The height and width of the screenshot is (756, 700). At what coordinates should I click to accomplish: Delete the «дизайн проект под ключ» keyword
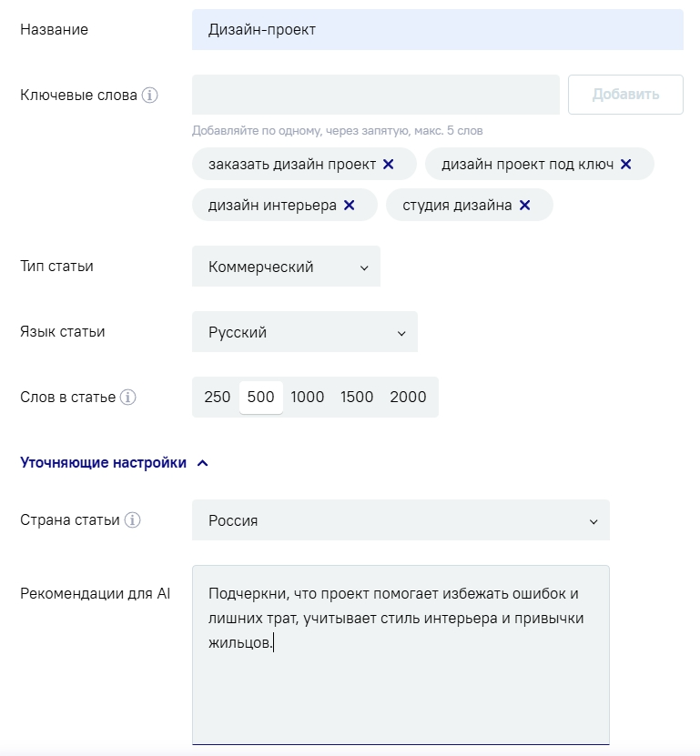click(625, 164)
